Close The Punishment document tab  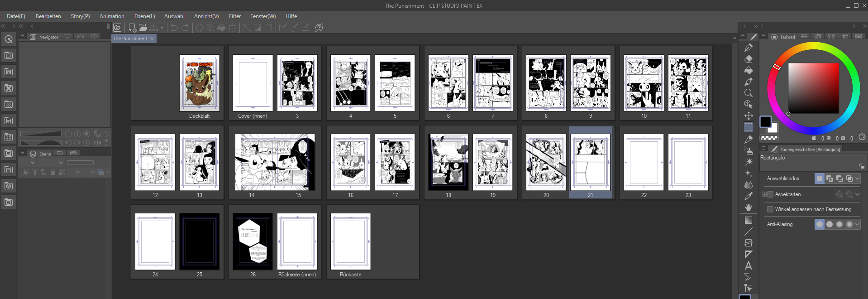click(152, 39)
